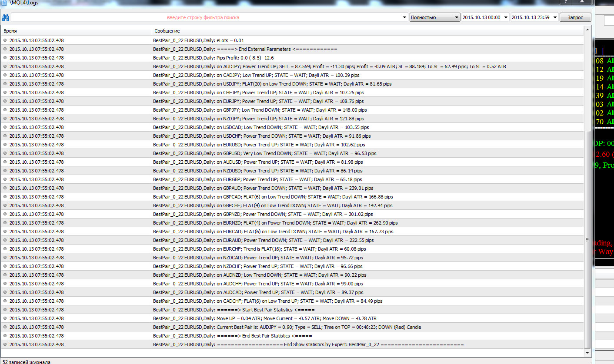Click the binoculars search icon
Screen dimensions: 614x364
[6, 18]
